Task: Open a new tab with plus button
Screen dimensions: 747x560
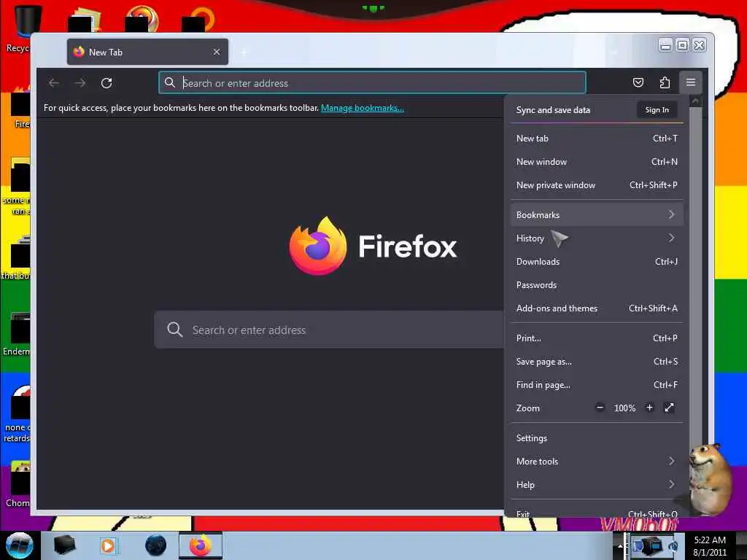Action: (x=244, y=52)
